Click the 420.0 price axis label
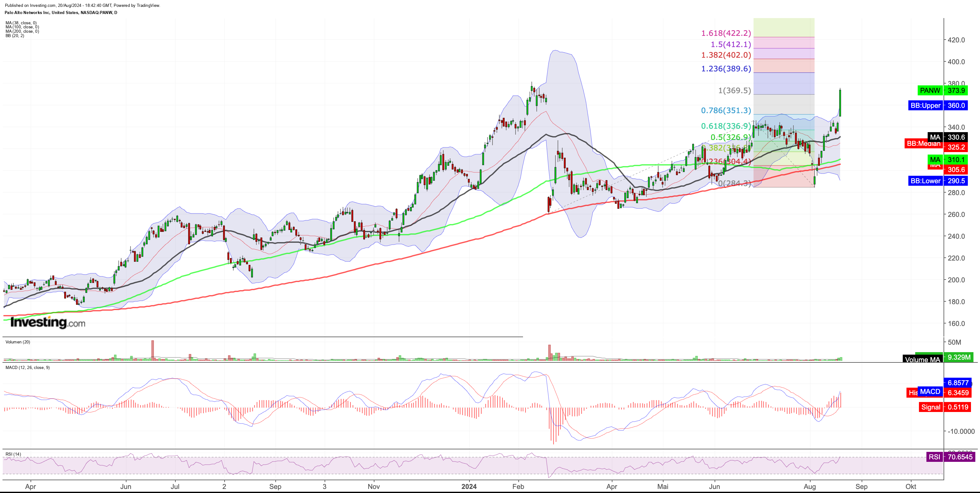This screenshot has height=493, width=980. [x=956, y=40]
